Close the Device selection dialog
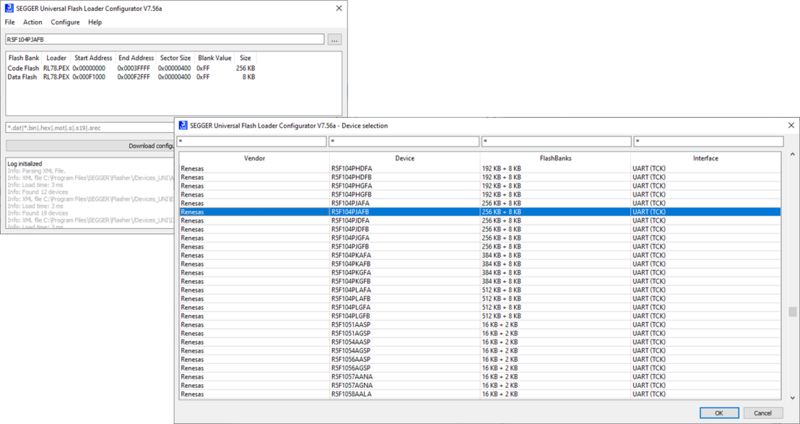The image size is (800, 424). coord(791,125)
